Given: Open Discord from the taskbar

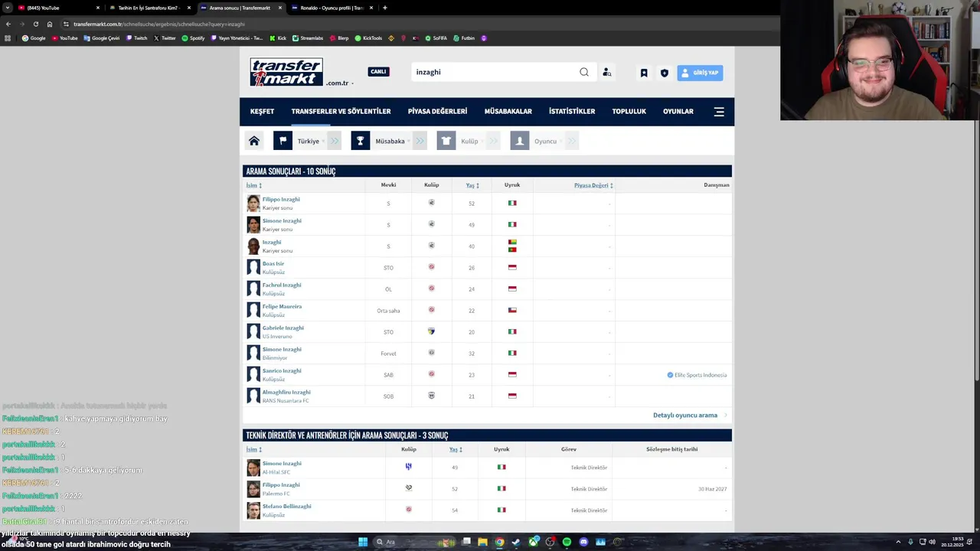Looking at the screenshot, I should (x=583, y=542).
